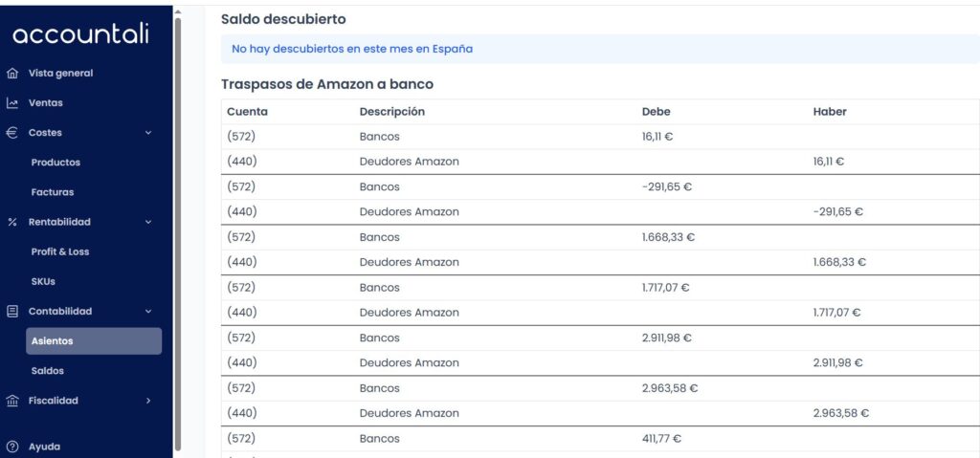Click the Contabilidad ledger icon
Screen dimensions: 980x458
tap(11, 311)
